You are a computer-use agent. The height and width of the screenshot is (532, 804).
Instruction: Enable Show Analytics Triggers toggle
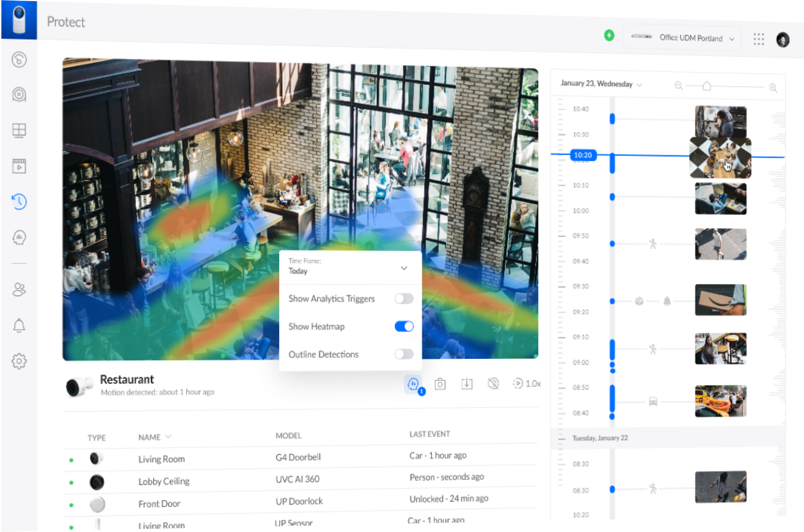pos(404,299)
